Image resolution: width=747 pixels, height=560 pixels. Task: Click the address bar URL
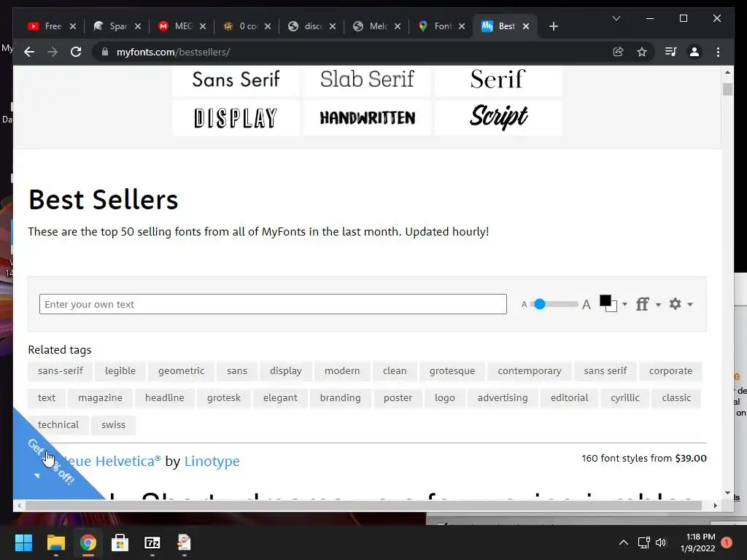click(174, 52)
